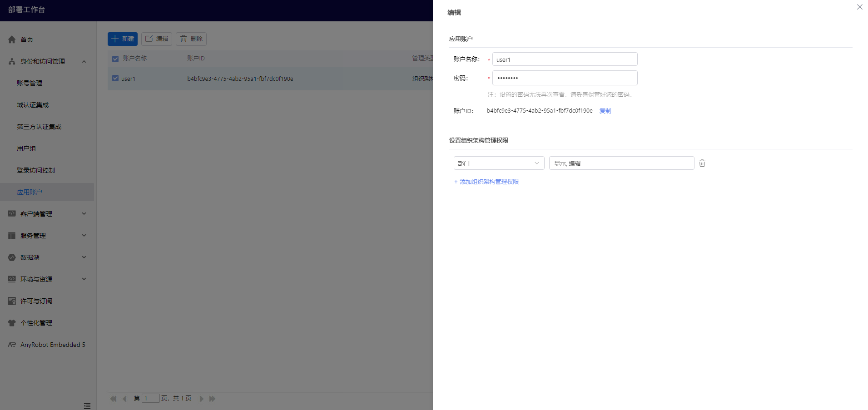Click the b4bfc9e3 account ID table cell
868x410 pixels.
click(x=240, y=79)
